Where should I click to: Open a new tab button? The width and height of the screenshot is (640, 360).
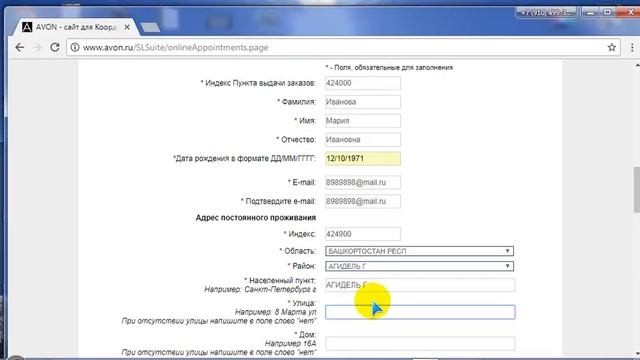150,27
